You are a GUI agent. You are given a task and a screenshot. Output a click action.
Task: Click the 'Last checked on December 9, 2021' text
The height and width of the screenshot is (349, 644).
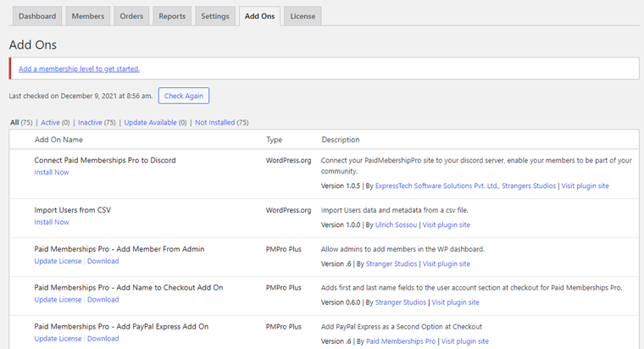80,96
